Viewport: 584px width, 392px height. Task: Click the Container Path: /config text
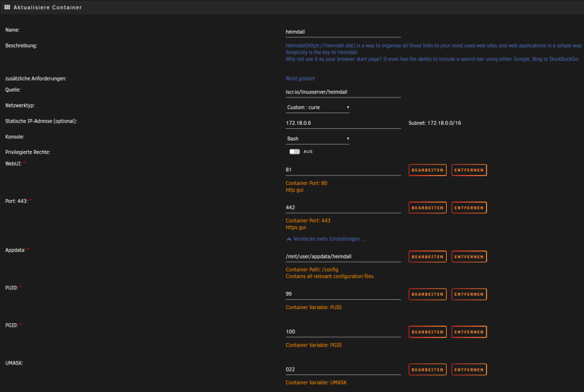312,269
